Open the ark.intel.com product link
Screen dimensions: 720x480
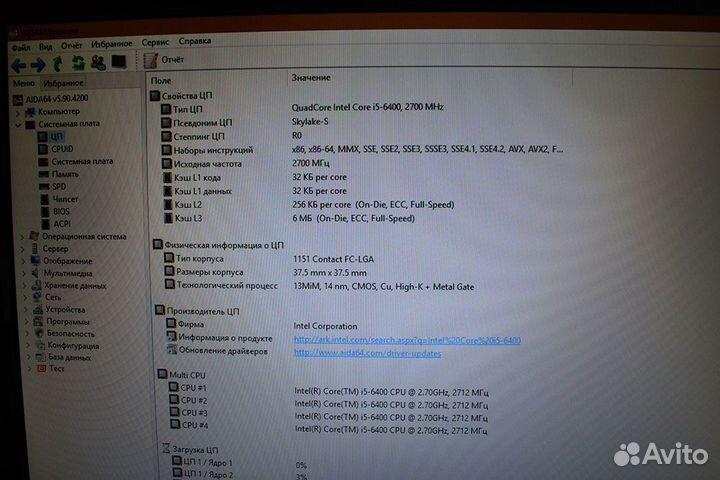407,340
